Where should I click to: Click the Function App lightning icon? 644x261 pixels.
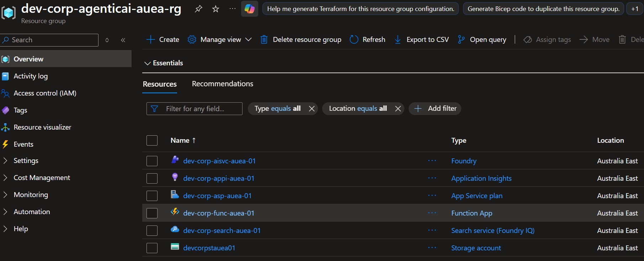click(x=175, y=212)
